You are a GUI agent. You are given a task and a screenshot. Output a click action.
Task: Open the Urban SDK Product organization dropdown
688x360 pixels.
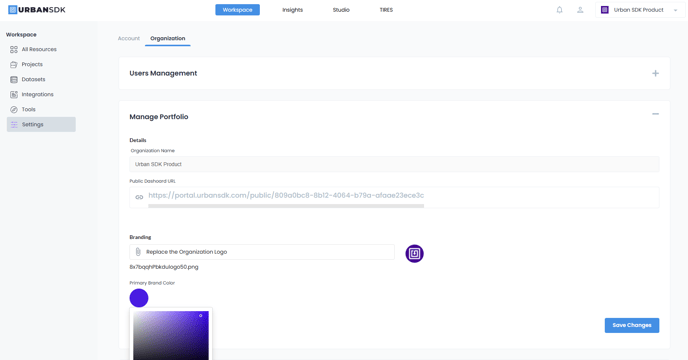(x=640, y=10)
